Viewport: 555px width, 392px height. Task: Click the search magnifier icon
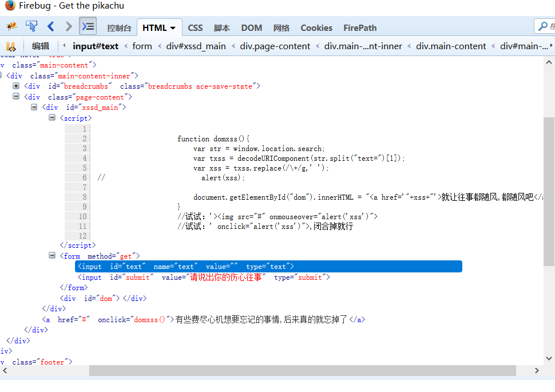pyautogui.click(x=542, y=26)
